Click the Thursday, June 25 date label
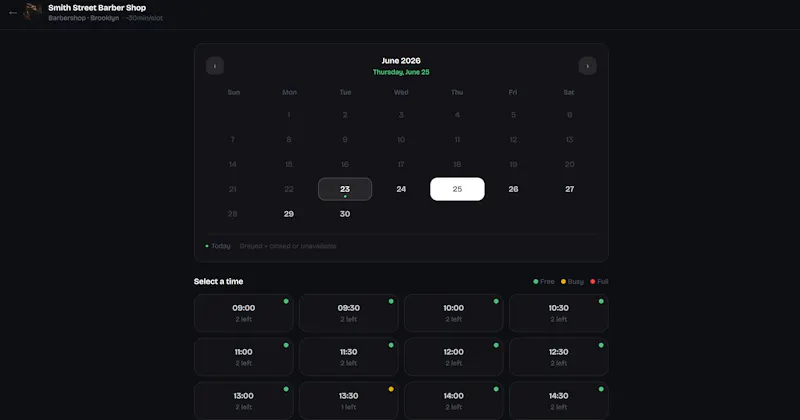 [401, 72]
